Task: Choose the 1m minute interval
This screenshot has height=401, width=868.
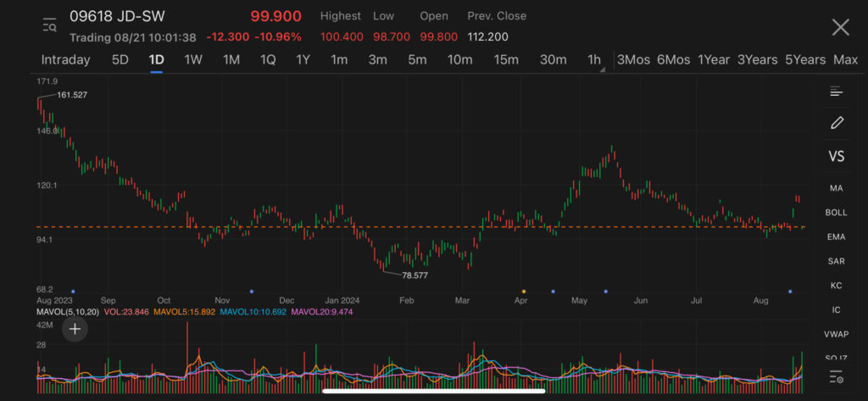Action: coord(339,60)
